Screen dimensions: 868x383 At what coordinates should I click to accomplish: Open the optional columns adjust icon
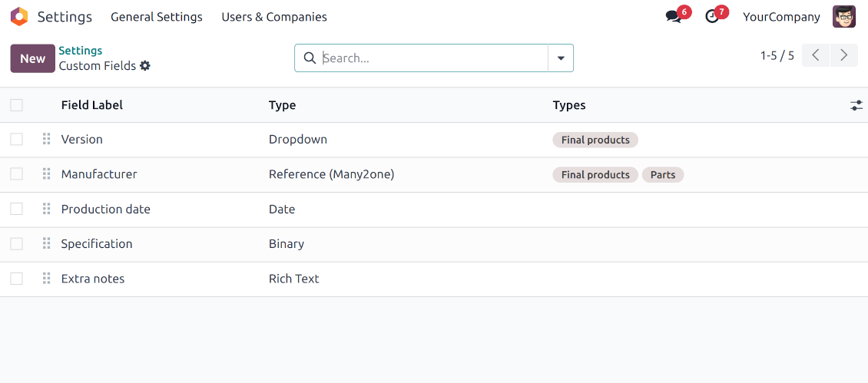(856, 105)
